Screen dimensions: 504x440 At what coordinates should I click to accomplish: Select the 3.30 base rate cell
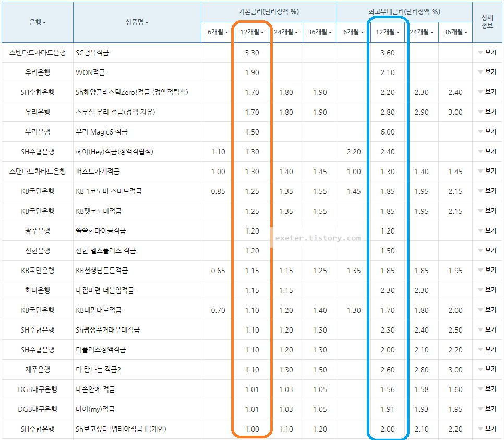coord(252,53)
